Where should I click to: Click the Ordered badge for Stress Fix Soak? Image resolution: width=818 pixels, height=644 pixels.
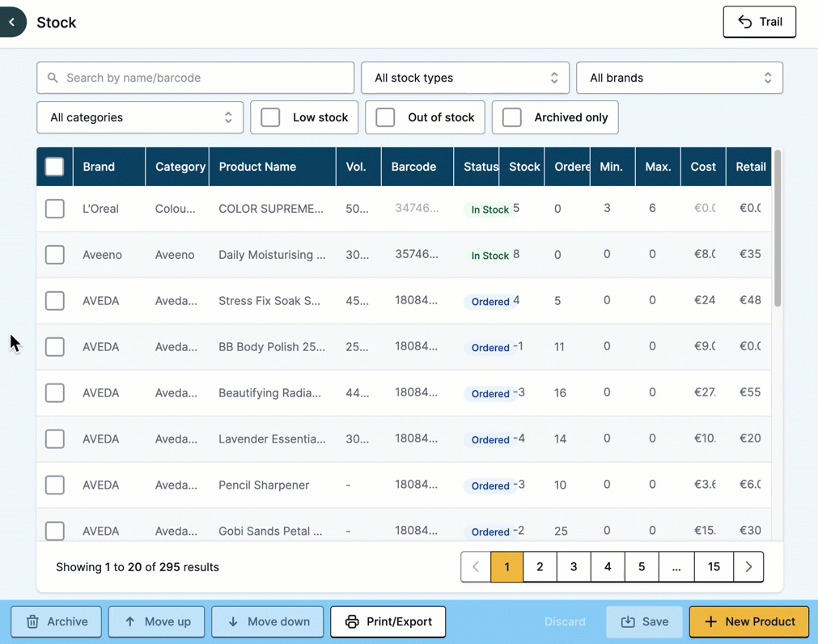[x=490, y=302]
